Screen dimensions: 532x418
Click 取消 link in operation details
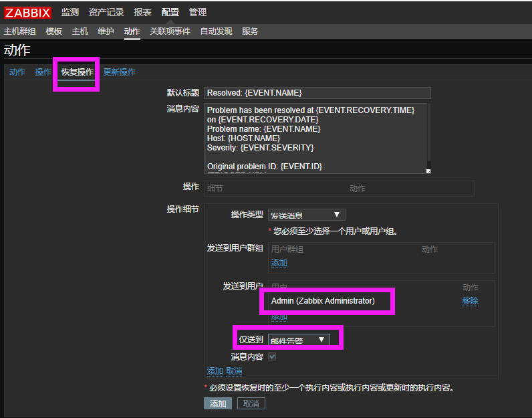coord(234,371)
